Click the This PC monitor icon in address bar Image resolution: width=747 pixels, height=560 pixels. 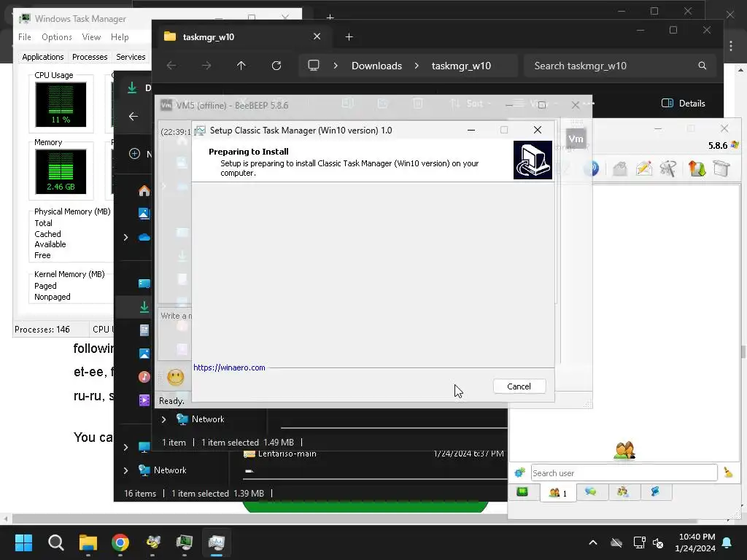tap(314, 65)
